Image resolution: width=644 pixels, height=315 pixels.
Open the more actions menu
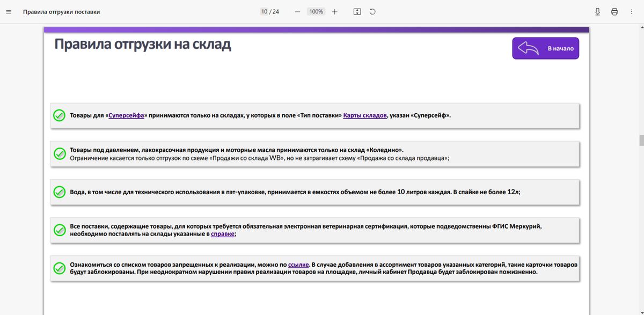click(631, 12)
